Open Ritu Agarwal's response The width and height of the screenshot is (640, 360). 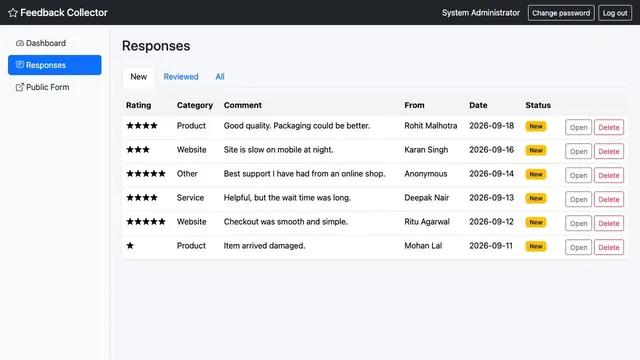[x=578, y=223]
